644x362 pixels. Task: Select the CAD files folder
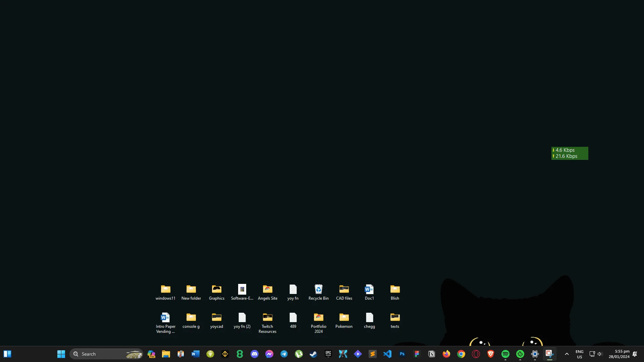[344, 292]
